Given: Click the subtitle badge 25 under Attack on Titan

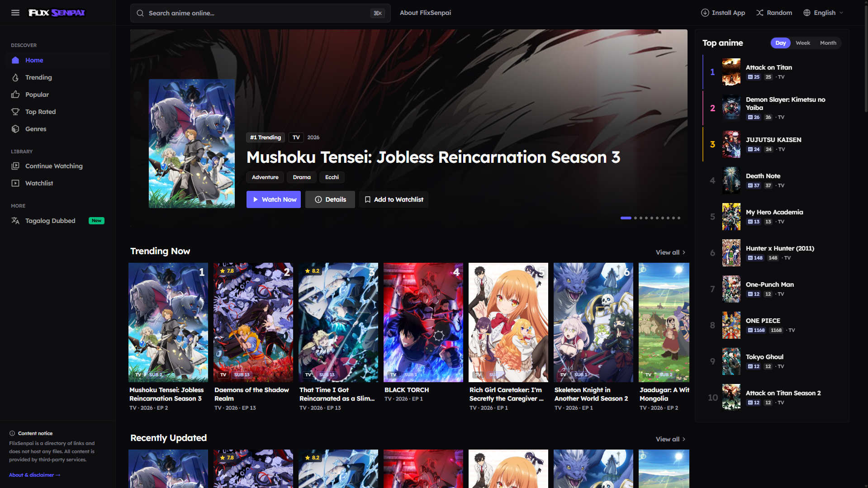Looking at the screenshot, I should (x=754, y=77).
